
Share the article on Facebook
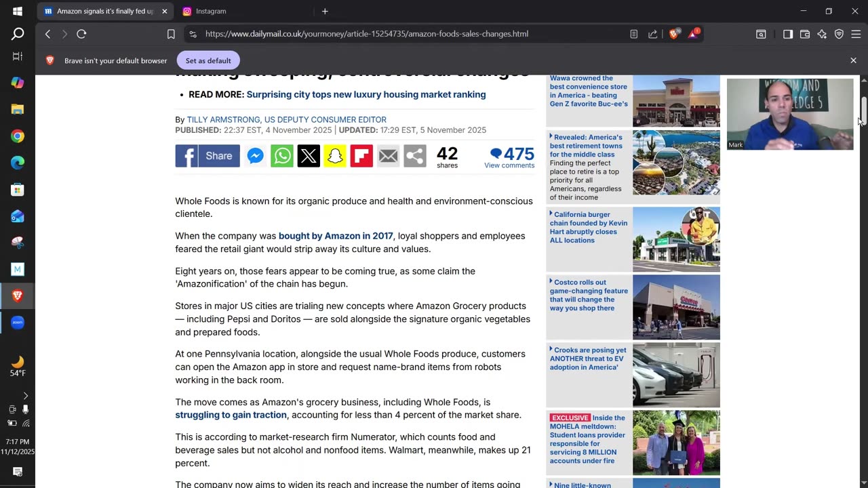coord(208,156)
